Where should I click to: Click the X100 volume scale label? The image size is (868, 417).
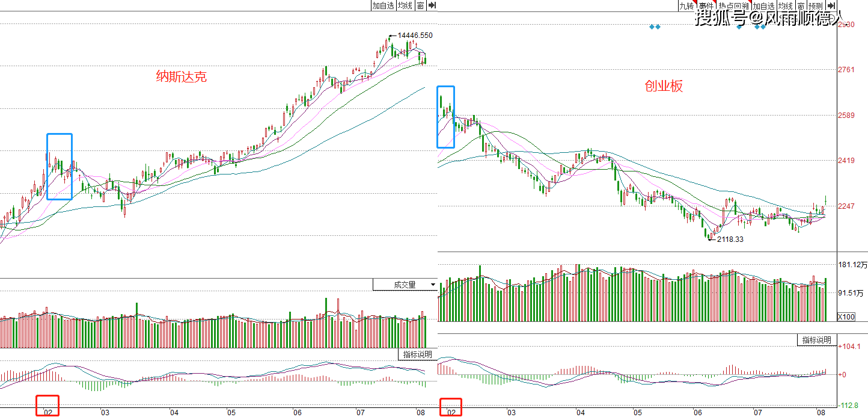pyautogui.click(x=846, y=317)
